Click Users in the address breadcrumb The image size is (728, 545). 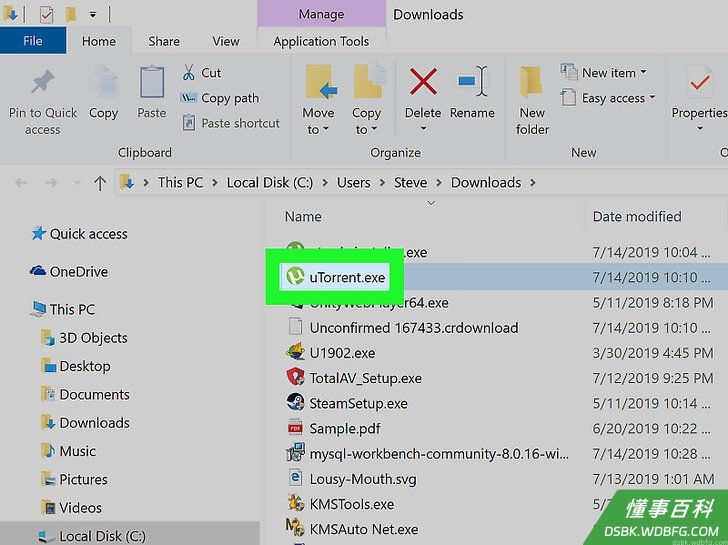tap(354, 182)
